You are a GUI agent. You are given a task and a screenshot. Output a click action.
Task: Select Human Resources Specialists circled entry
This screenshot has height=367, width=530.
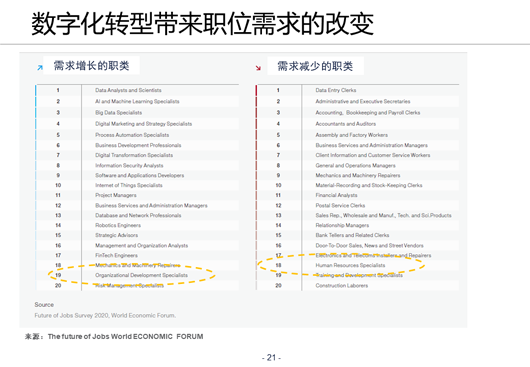coord(350,265)
